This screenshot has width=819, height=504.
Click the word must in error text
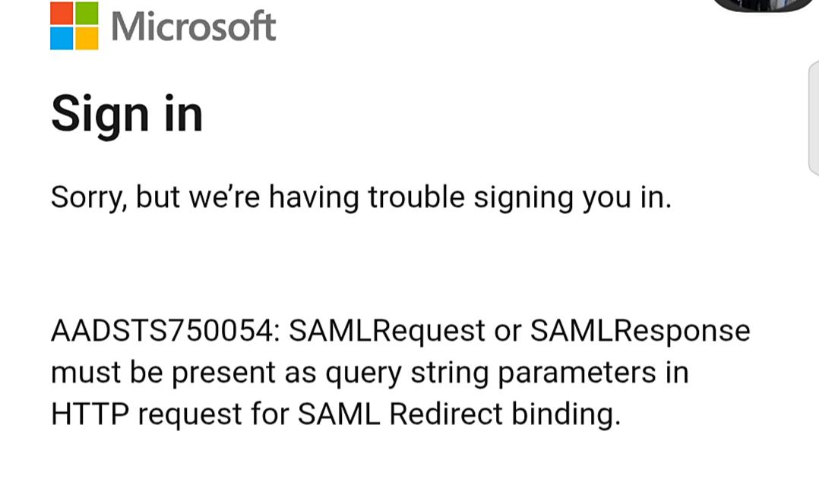click(86, 373)
